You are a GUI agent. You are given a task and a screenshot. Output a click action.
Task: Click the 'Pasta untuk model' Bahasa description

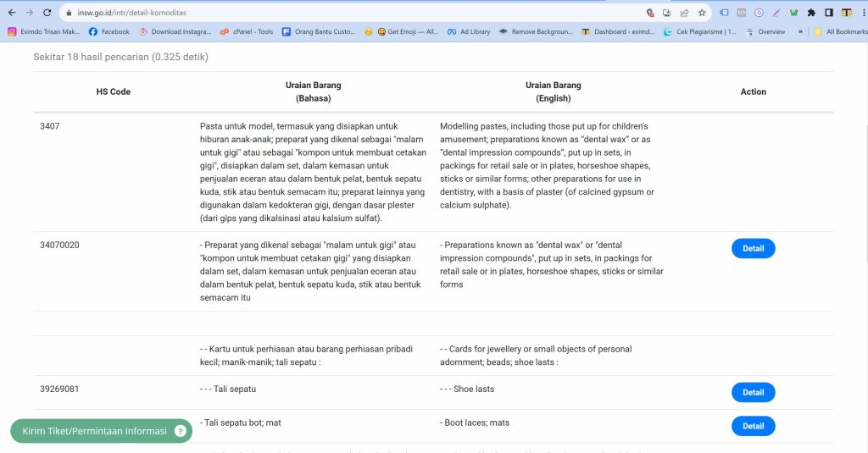pyautogui.click(x=313, y=172)
